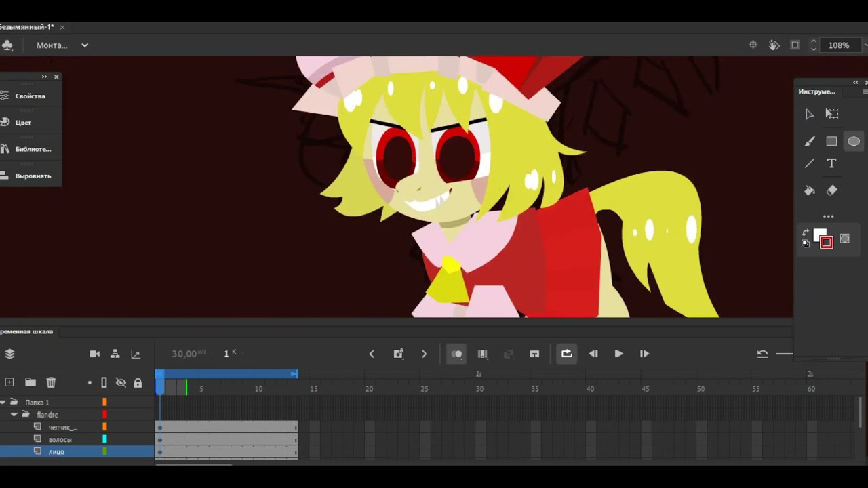Create a new layer
This screenshot has height=488, width=868.
pos(9,382)
